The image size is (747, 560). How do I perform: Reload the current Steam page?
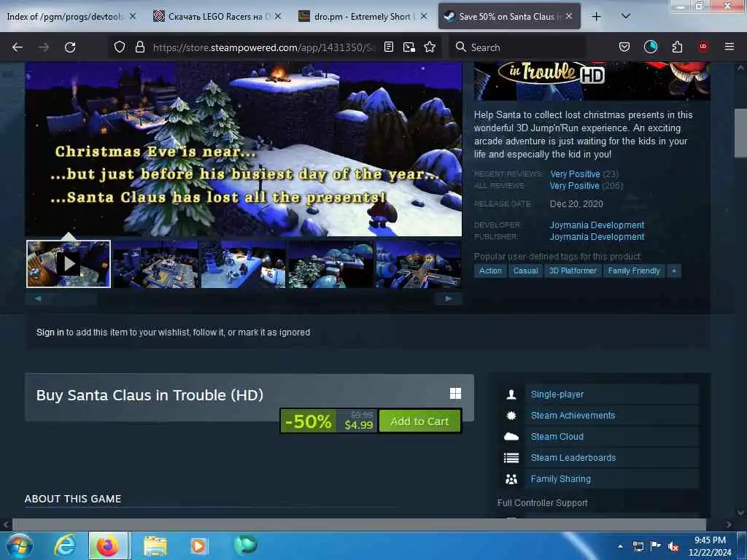pyautogui.click(x=70, y=47)
